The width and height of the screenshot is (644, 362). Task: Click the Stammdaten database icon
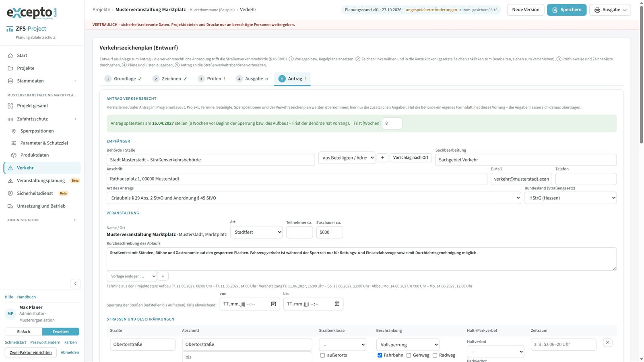10,81
